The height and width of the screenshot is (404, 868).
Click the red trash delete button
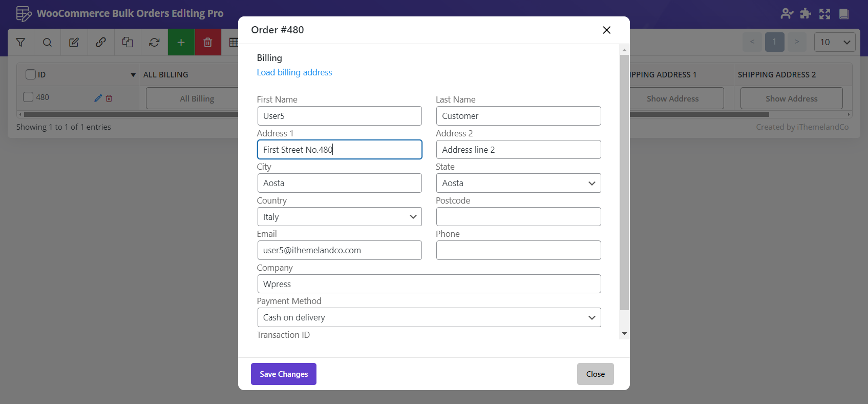tap(208, 43)
